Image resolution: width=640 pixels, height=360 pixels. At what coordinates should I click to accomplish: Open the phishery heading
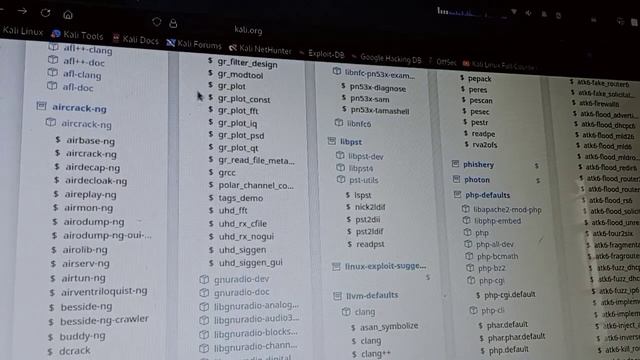478,164
